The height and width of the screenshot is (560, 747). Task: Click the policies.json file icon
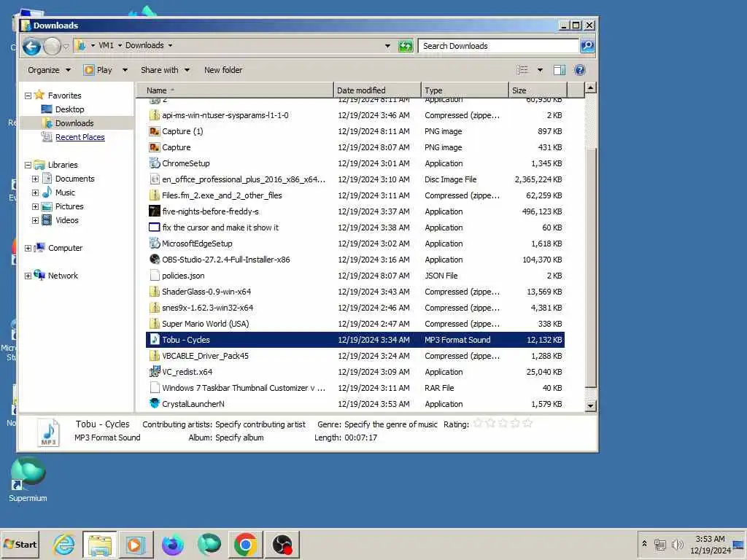tap(155, 276)
